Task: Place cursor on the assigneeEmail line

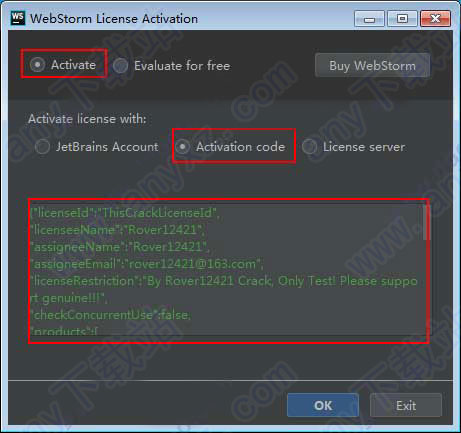Action: [x=147, y=264]
